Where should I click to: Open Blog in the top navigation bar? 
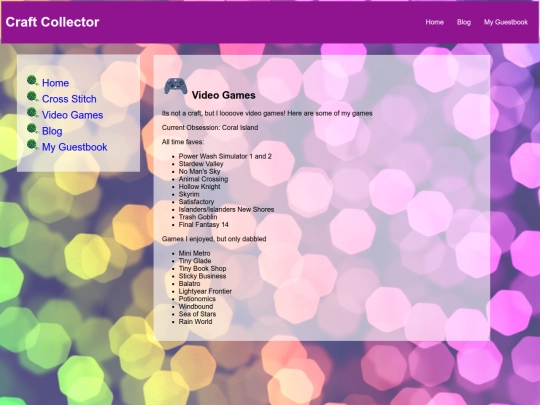tap(464, 22)
